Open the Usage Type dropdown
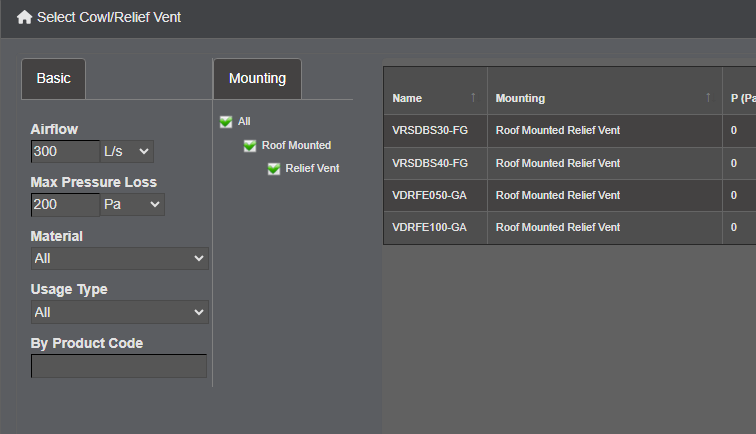Viewport: 756px width, 434px height. point(120,312)
